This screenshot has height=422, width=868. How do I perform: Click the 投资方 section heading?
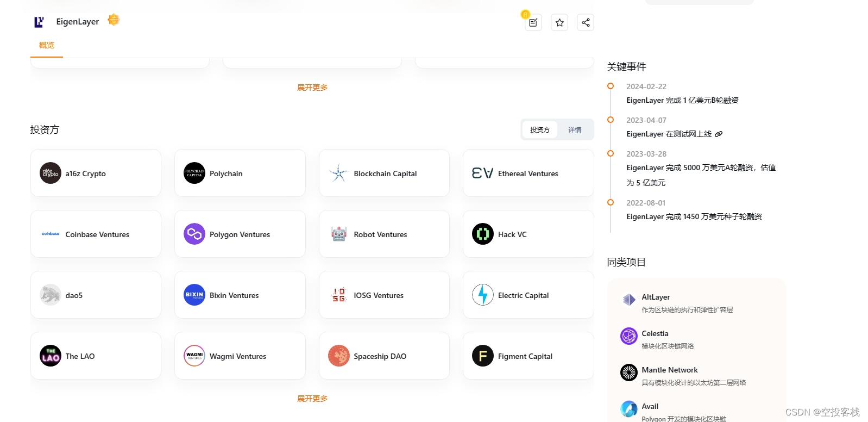click(45, 129)
